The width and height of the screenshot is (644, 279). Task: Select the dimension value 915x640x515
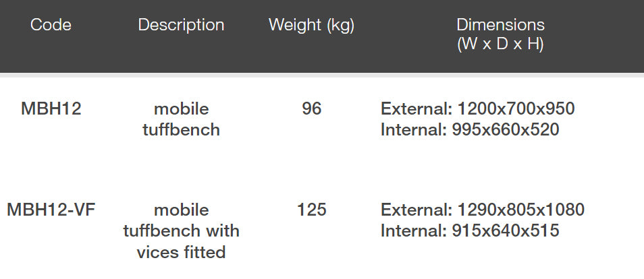[504, 230]
